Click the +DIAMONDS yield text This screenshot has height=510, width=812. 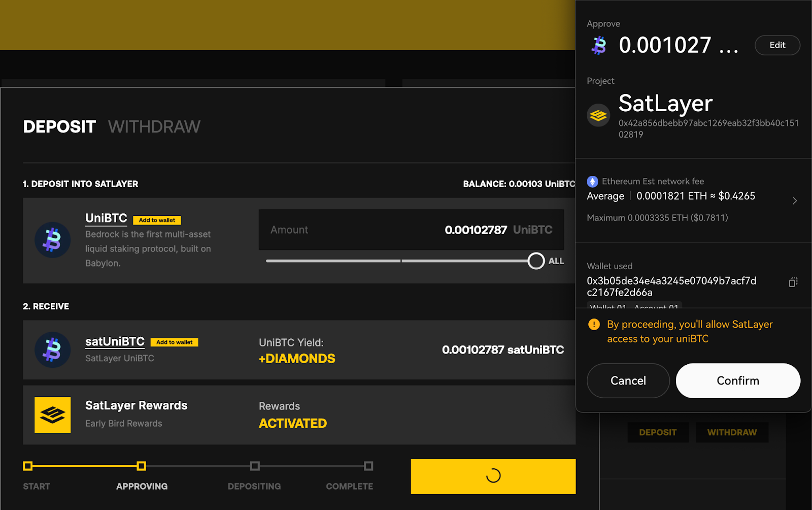[x=297, y=359]
